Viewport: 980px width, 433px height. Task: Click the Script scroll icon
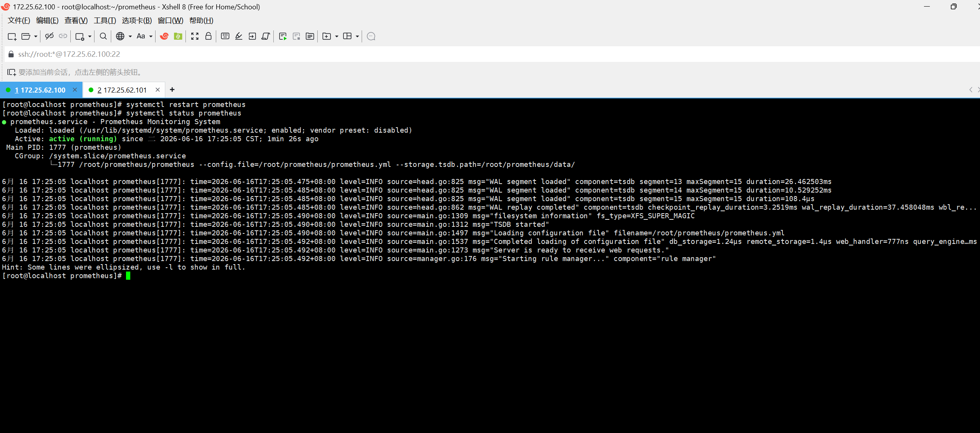click(266, 36)
